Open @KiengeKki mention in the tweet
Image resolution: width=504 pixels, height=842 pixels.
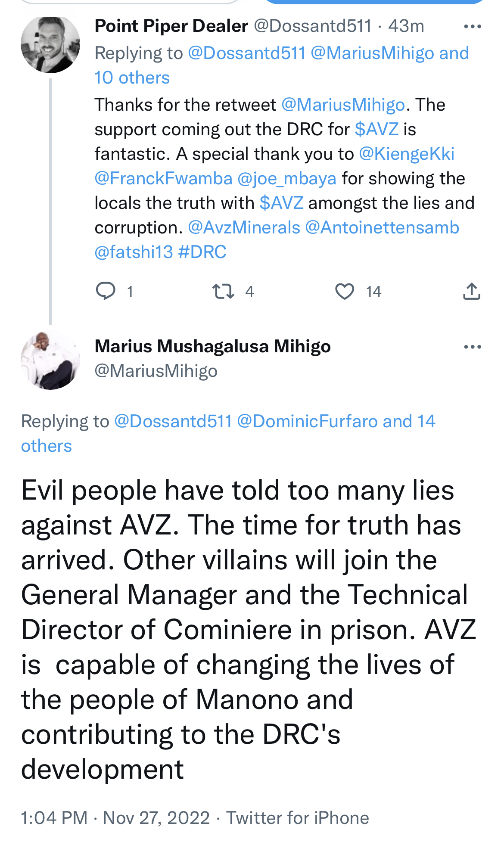pyautogui.click(x=406, y=154)
